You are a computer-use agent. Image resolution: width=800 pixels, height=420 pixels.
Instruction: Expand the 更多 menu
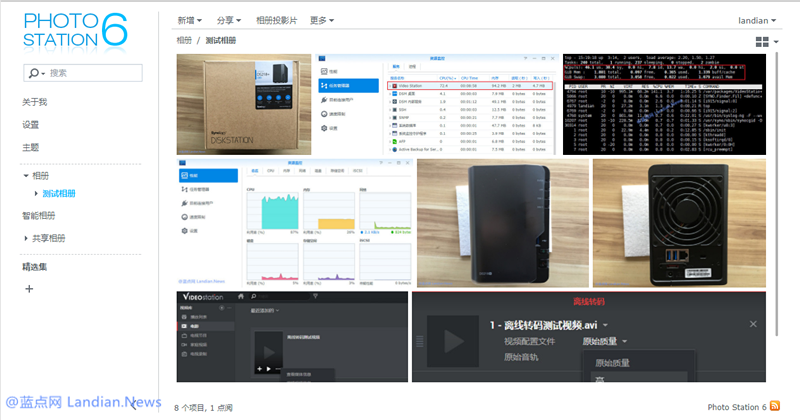click(322, 20)
